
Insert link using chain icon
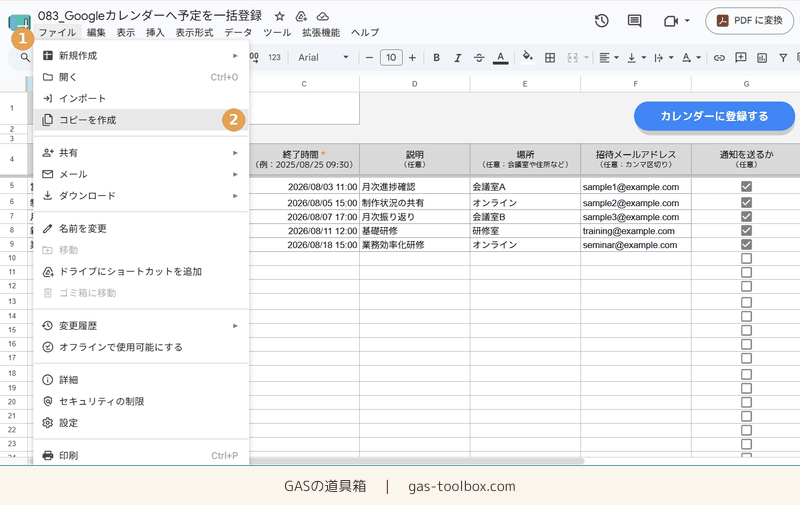(x=719, y=58)
